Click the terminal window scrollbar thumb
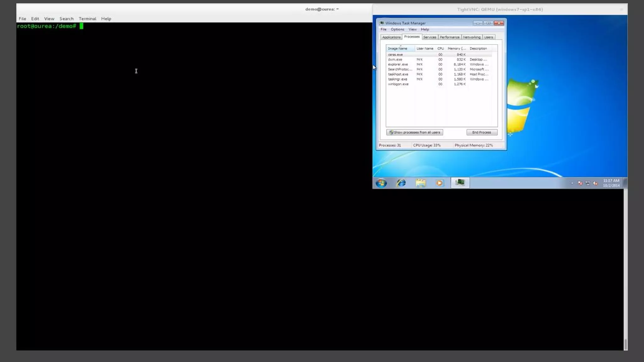Image resolution: width=644 pixels, height=362 pixels. click(625, 344)
